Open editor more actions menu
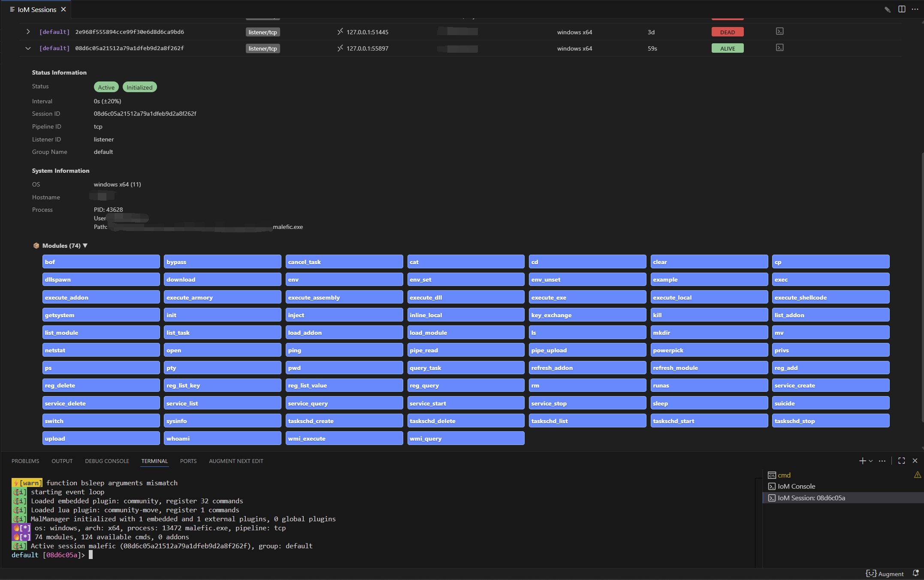 pyautogui.click(x=915, y=9)
